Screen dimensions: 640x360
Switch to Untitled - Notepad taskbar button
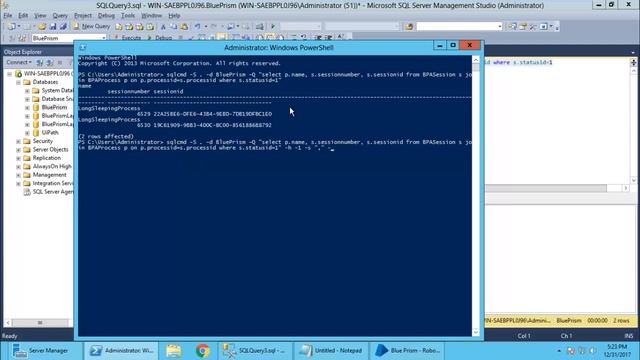click(331, 351)
